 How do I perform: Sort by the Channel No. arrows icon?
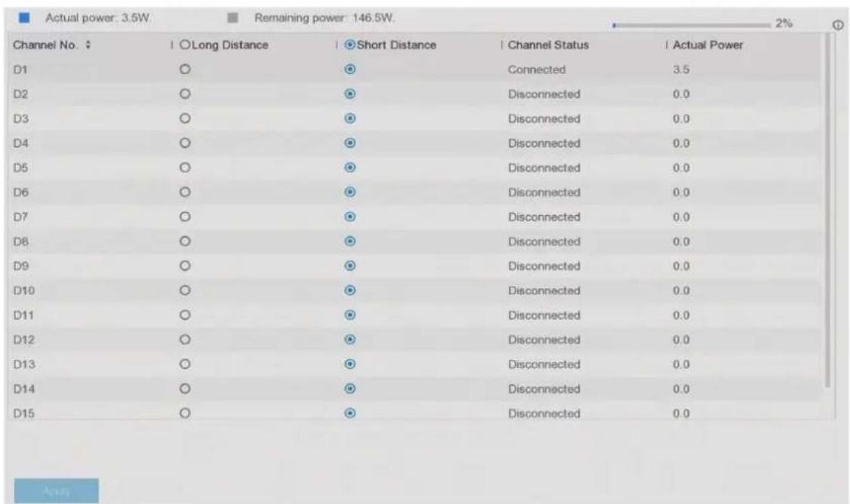88,45
